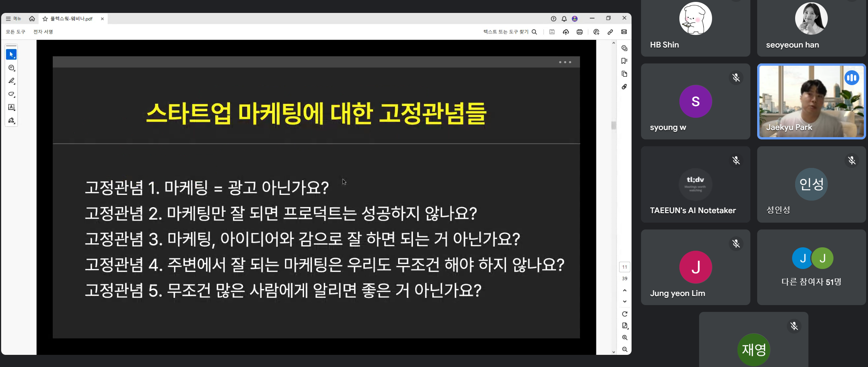Open the page fit display options
This screenshot has height=367, width=868.
click(625, 326)
